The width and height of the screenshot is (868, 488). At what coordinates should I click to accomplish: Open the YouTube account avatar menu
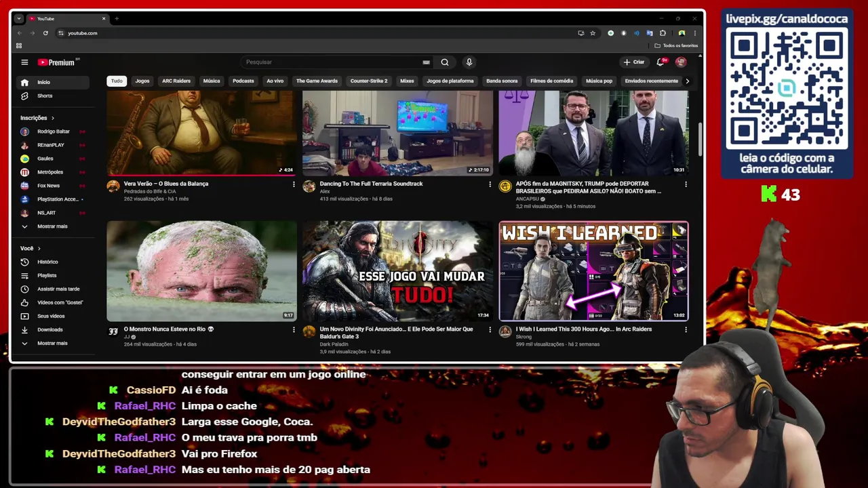681,62
